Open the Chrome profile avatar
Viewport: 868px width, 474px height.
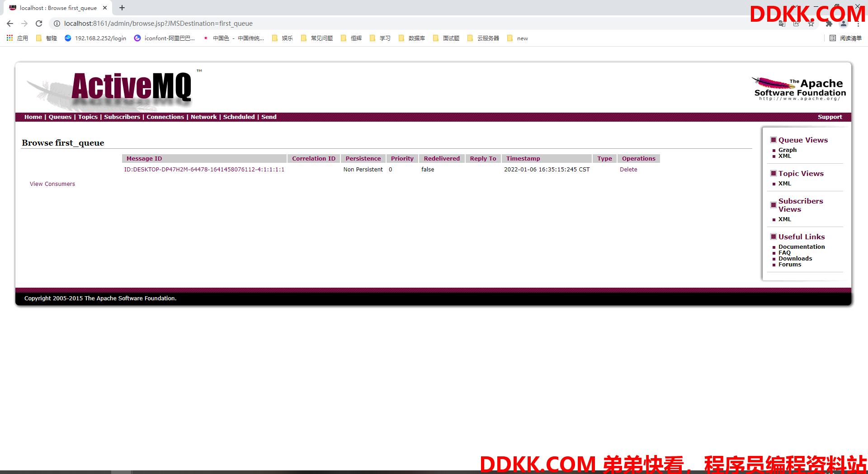(x=844, y=24)
